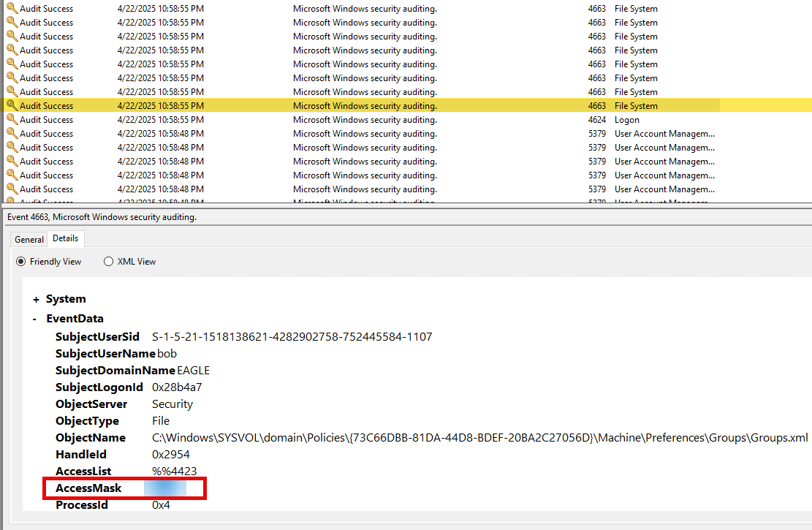Click the SubjectUserName value bob

click(167, 354)
